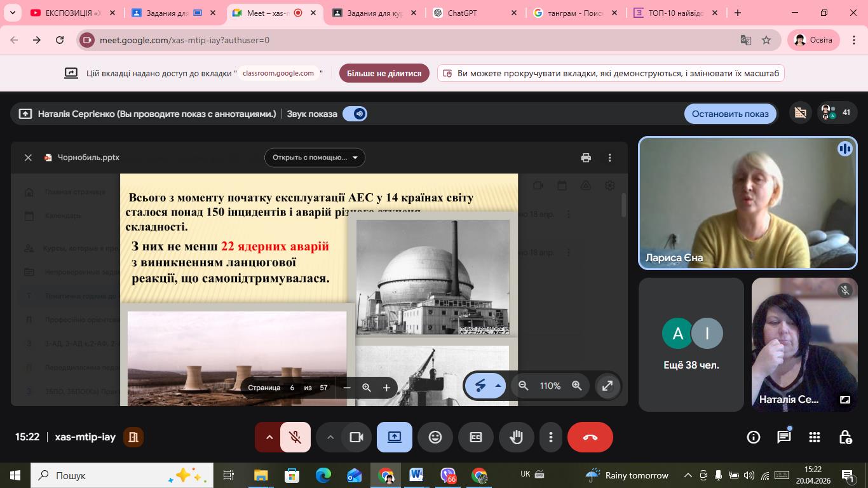The height and width of the screenshot is (488, 868).
Task: Expand audio settings arrow beside microphone
Action: [269, 437]
